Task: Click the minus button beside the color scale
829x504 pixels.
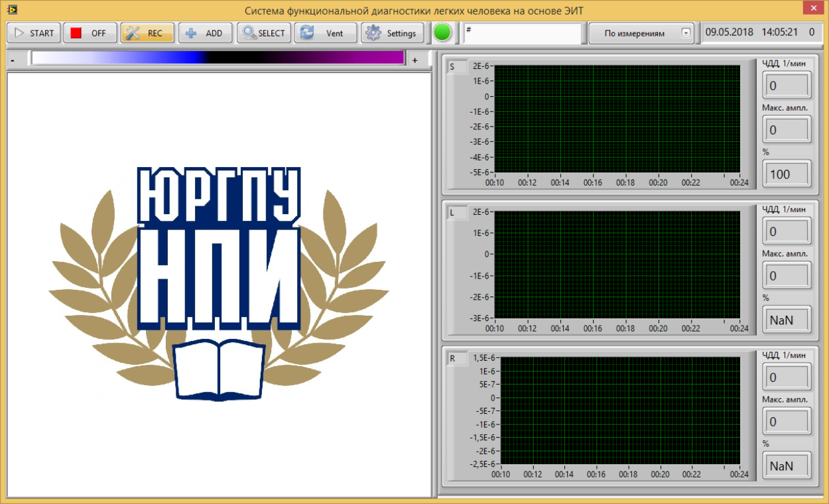Action: 13,60
